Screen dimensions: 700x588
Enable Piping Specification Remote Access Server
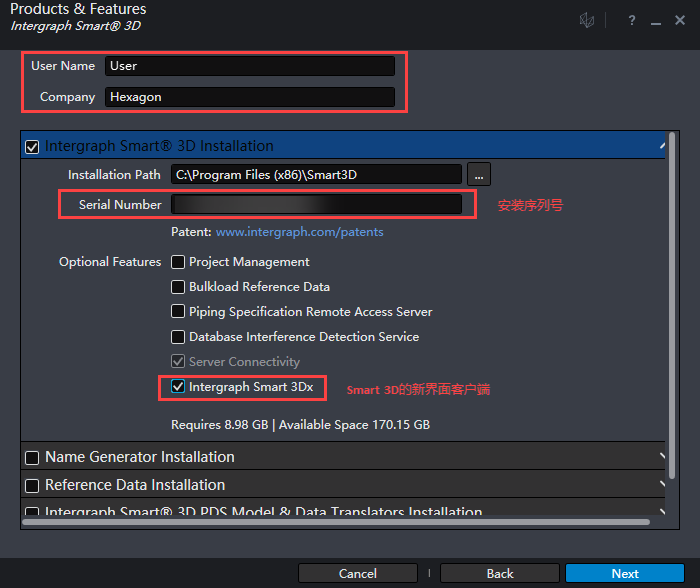[178, 312]
